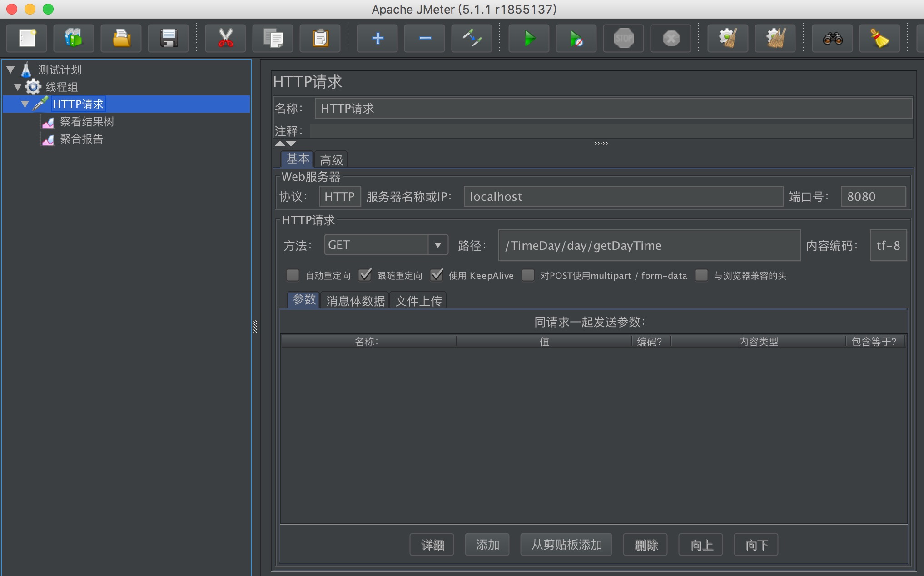924x576 pixels.
Task: Collapse all tree nodes with minus icon
Action: 425,38
